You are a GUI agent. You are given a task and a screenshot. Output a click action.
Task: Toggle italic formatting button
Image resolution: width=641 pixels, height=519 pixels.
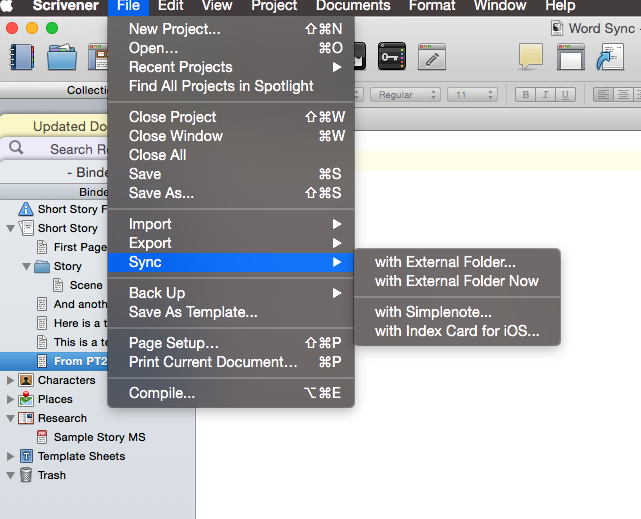click(x=545, y=95)
